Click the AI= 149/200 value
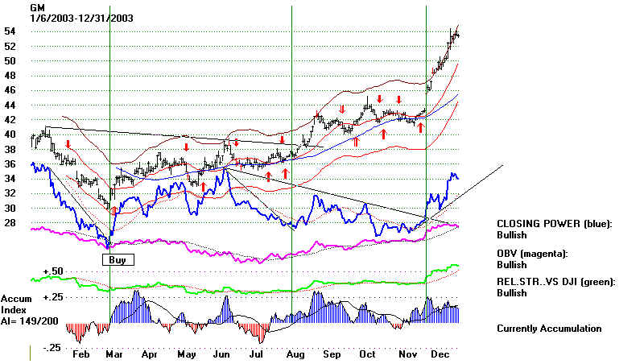 (30, 321)
